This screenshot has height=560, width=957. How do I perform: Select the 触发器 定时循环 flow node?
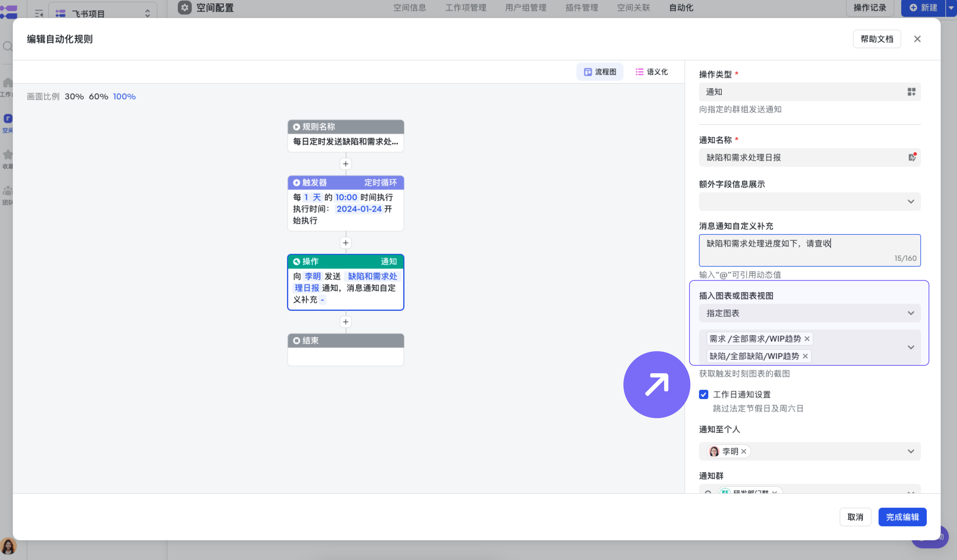point(346,203)
